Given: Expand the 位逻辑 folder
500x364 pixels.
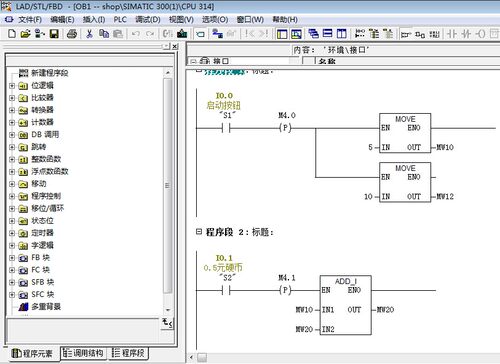Looking at the screenshot, I should (12, 86).
